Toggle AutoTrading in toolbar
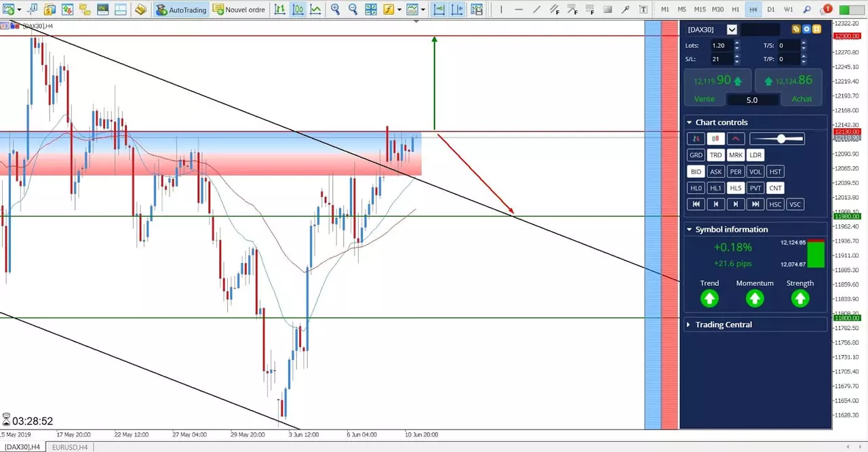This screenshot has width=868, height=452. [x=180, y=9]
